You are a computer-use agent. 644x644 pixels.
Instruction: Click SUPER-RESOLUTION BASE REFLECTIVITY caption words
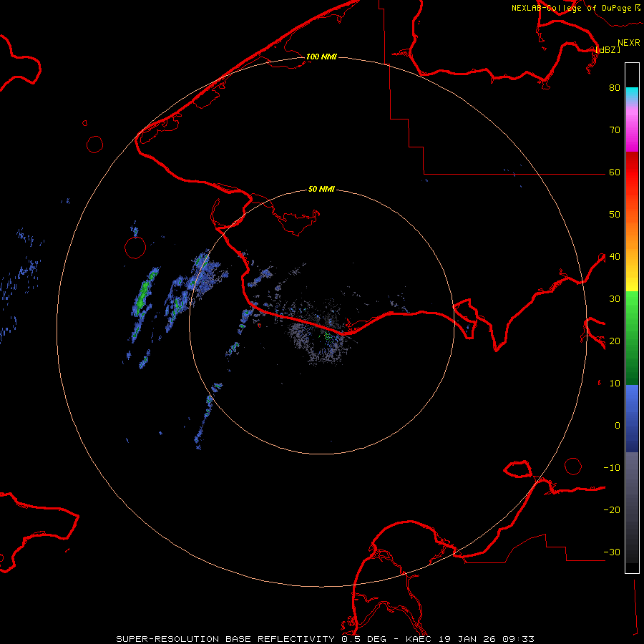[225, 639]
